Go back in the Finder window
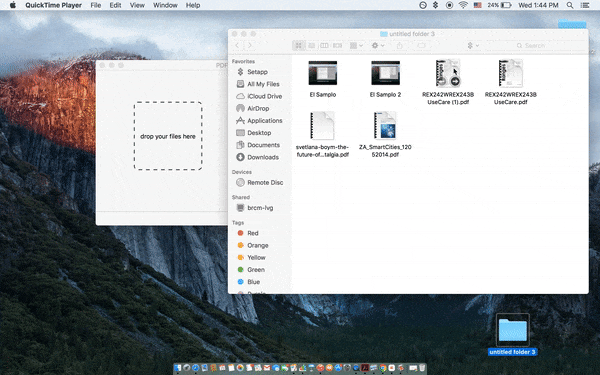 237,46
